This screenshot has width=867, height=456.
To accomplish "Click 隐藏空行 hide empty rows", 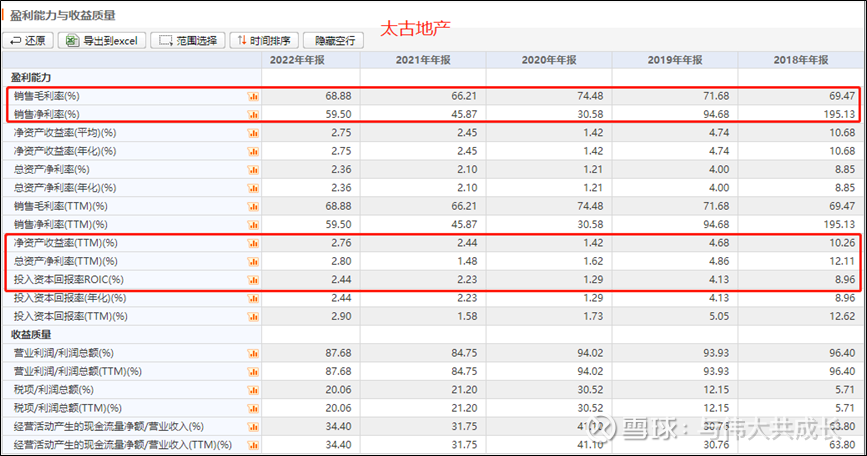I will [333, 40].
